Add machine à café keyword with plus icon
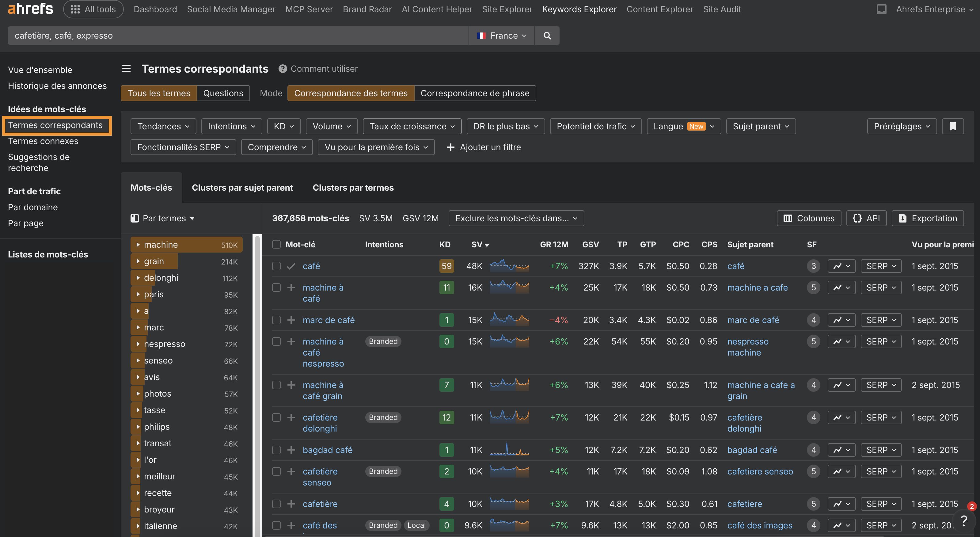The width and height of the screenshot is (980, 537). [x=291, y=288]
